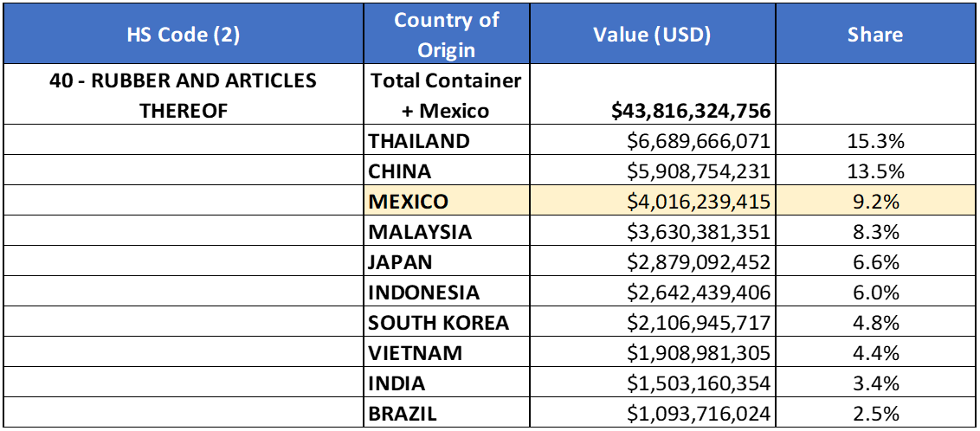Click the Value (USD) column header
Screen dimensions: 980x431
point(651,35)
